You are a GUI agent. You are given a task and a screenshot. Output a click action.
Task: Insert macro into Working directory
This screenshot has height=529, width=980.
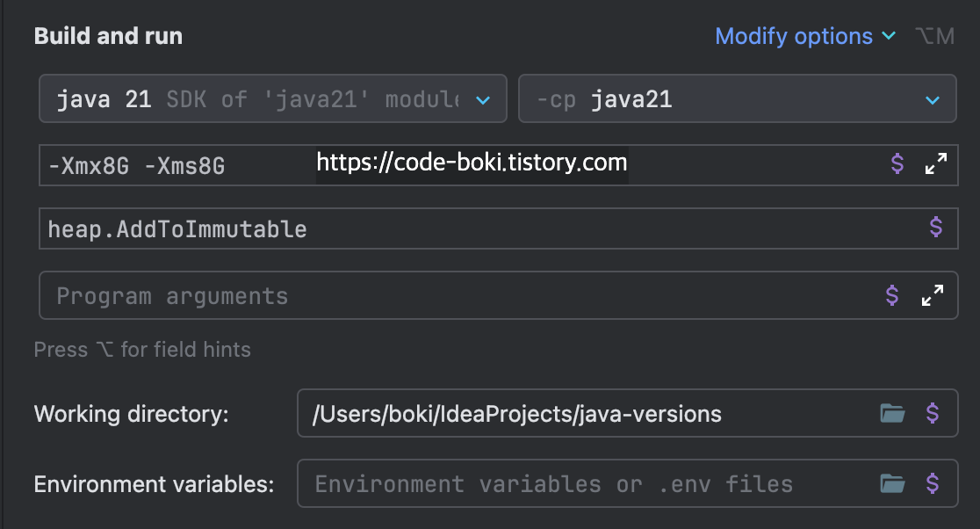tap(933, 413)
